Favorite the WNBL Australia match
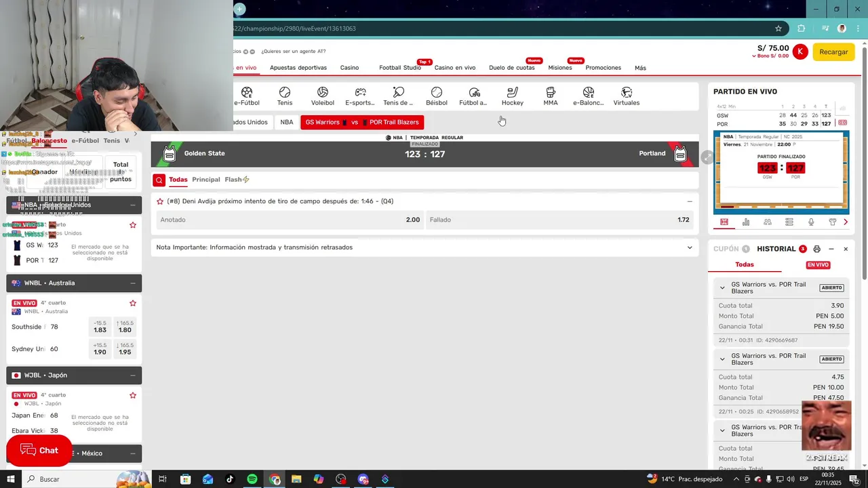This screenshot has width=868, height=488. (133, 303)
